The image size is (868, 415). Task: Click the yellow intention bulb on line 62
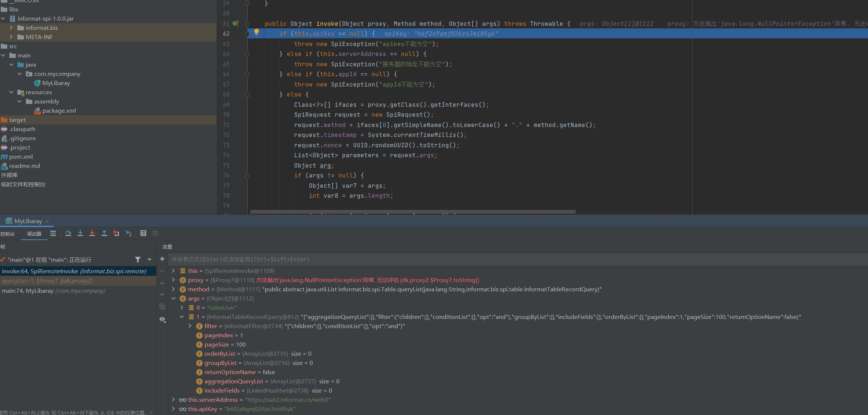tap(257, 33)
